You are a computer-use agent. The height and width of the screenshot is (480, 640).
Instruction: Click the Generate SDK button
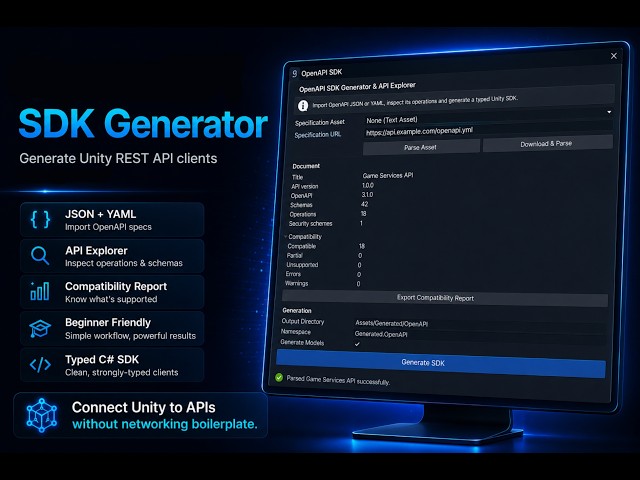tap(441, 362)
